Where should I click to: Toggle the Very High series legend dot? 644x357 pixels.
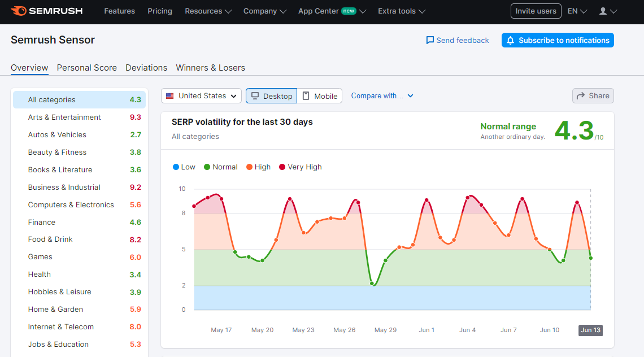282,167
